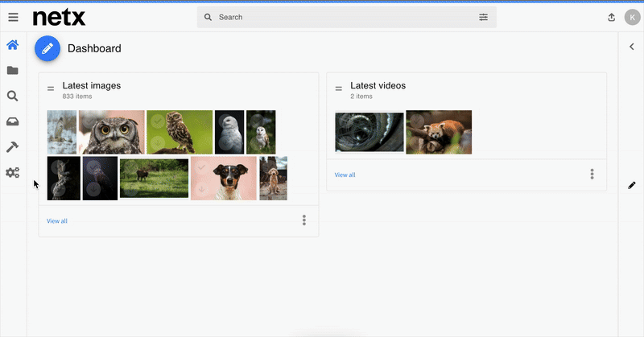
Task: Open the hammer Tools icon in sidebar
Action: click(12, 147)
